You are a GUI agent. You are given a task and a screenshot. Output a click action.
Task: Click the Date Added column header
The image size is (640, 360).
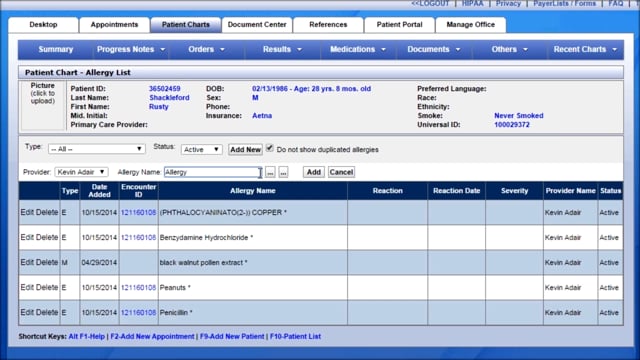99,191
